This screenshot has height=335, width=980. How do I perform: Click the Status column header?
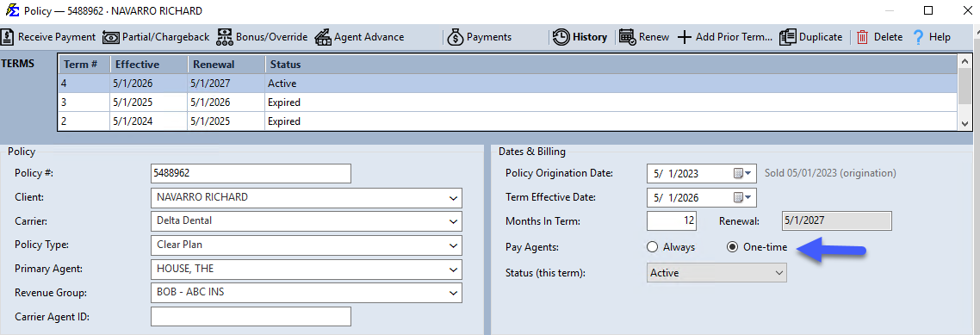[611, 65]
